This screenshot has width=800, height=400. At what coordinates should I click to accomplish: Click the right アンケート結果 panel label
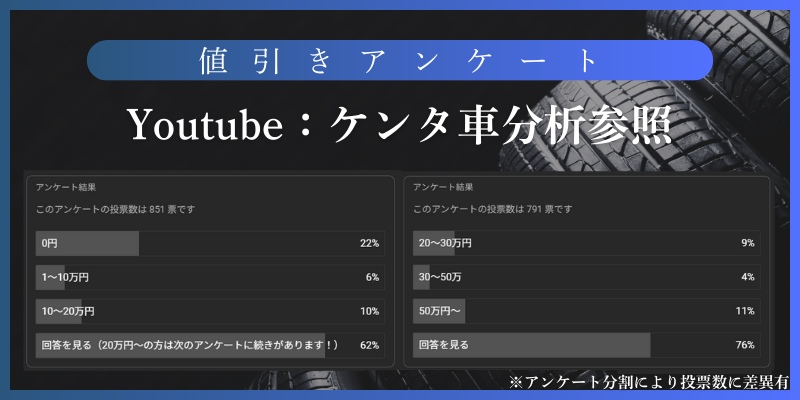pyautogui.click(x=443, y=187)
